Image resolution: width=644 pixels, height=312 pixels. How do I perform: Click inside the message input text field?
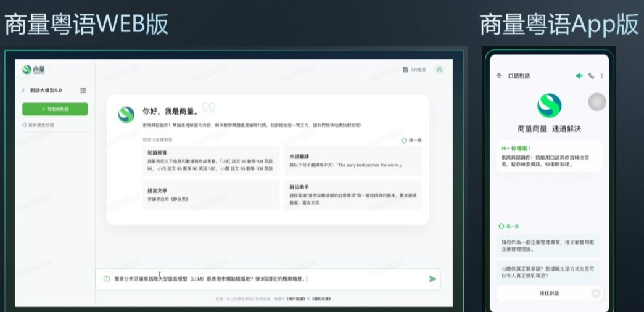pyautogui.click(x=269, y=279)
